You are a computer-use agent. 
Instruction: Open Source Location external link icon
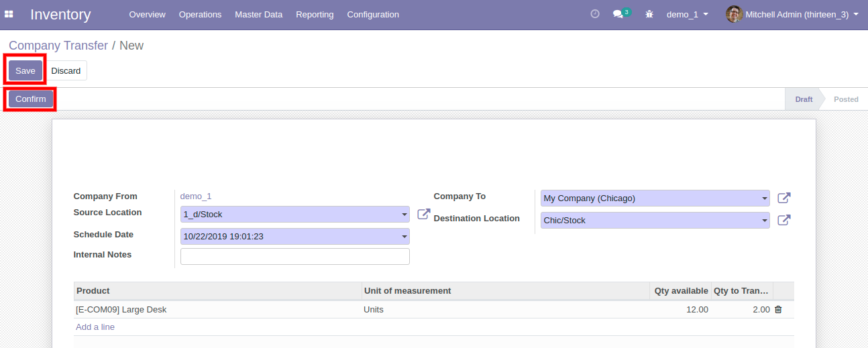424,215
